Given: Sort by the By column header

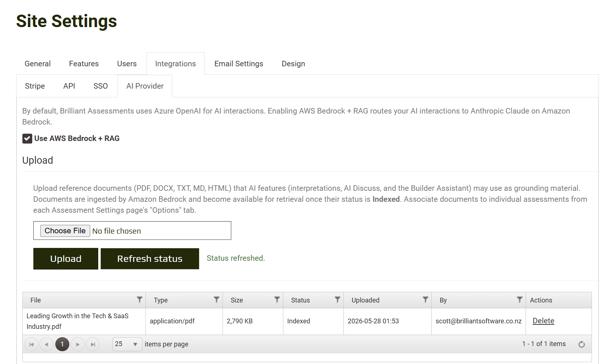Looking at the screenshot, I should [x=443, y=300].
